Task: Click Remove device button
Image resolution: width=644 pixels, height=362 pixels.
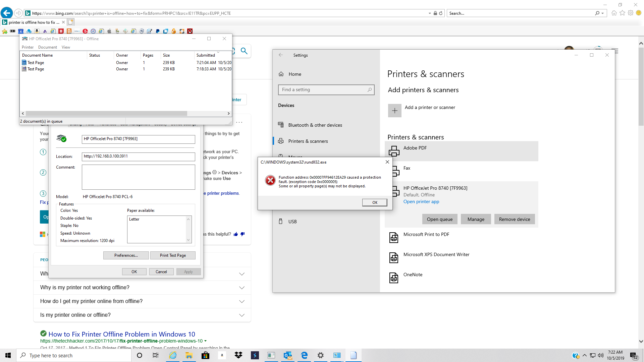Action: [x=515, y=219]
